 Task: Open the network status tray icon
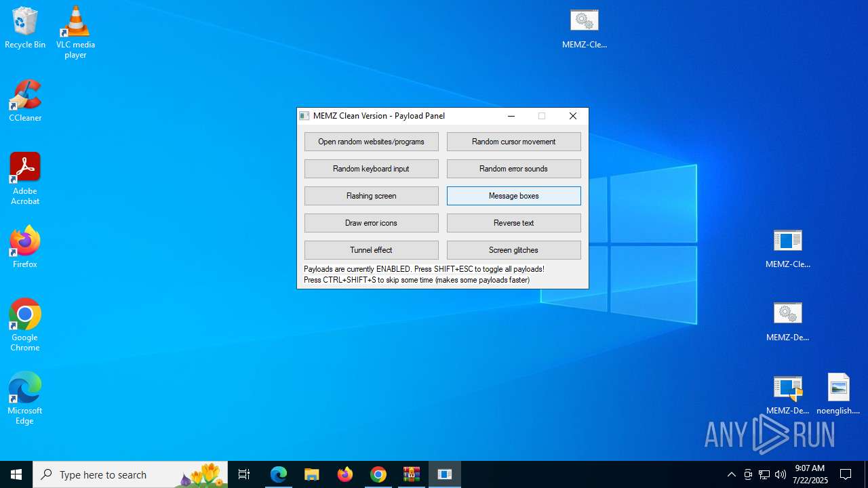tap(764, 474)
